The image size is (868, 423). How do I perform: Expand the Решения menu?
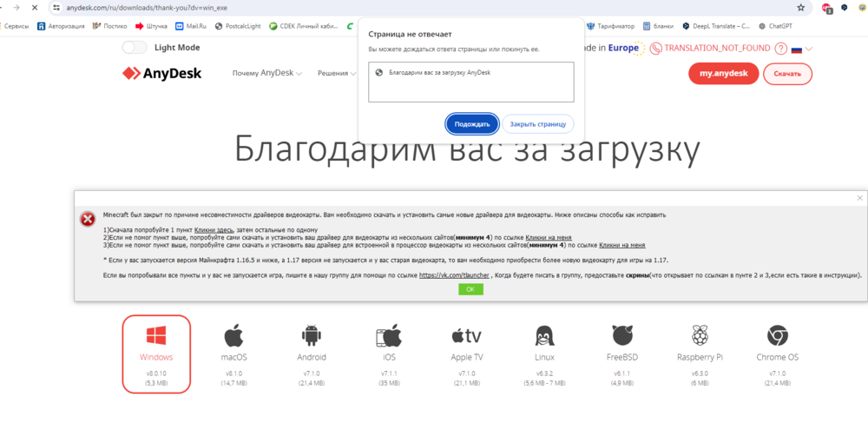(337, 73)
